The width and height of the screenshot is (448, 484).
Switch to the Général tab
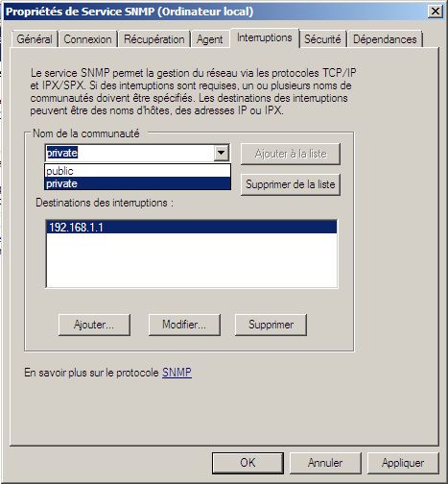pyautogui.click(x=35, y=39)
